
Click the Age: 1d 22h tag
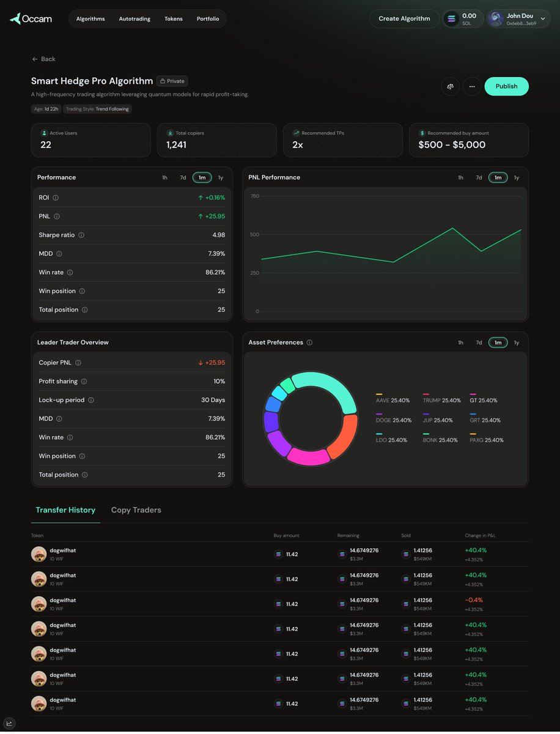(46, 109)
